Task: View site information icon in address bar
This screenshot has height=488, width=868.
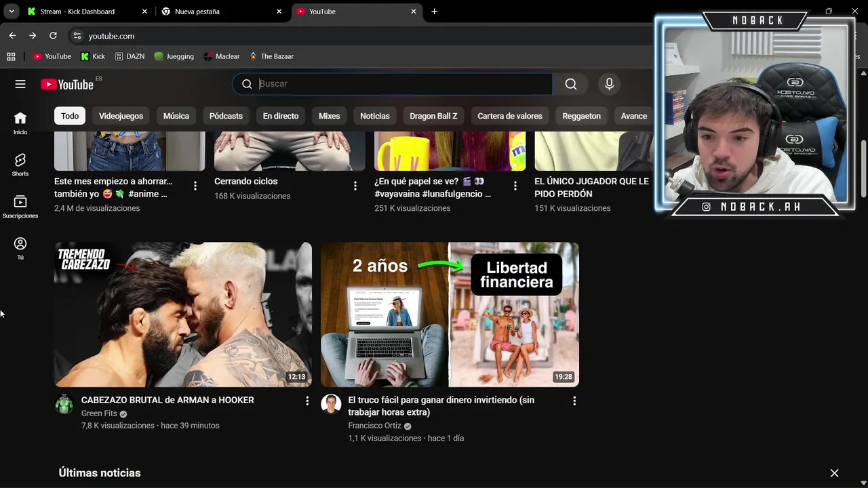Action: (x=77, y=36)
